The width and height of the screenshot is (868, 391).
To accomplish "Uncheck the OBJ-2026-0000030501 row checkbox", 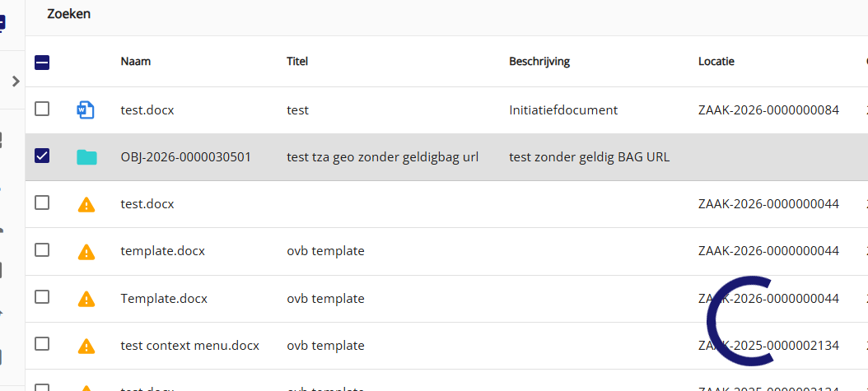I will point(42,156).
